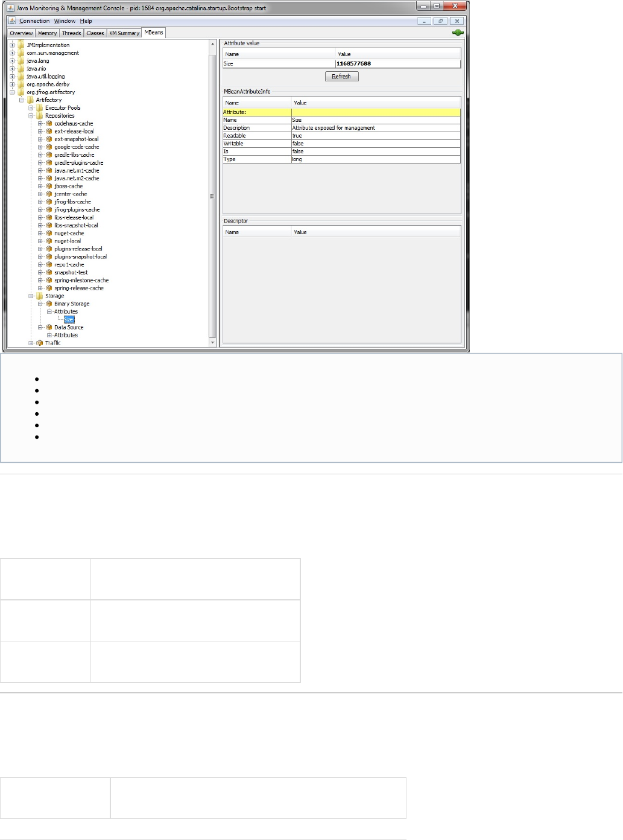Click the MBean icon beside nuget-local
623x840 pixels.
pos(49,241)
